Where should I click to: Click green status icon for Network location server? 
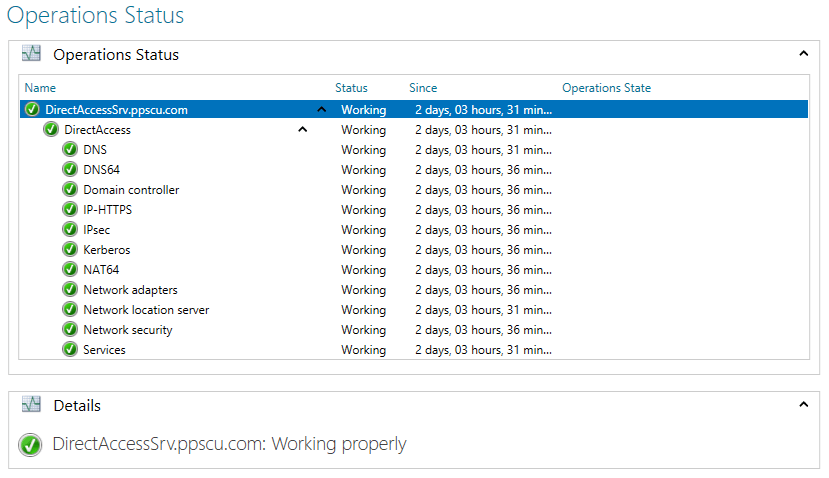tap(70, 309)
